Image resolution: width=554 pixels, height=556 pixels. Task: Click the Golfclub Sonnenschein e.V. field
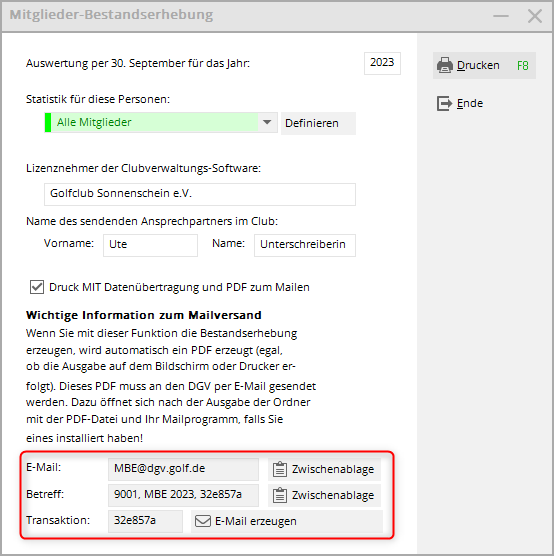[200, 194]
